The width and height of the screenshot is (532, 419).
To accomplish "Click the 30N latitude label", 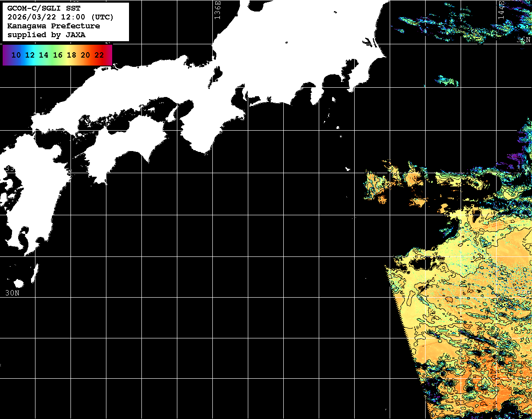I will click(x=12, y=293).
